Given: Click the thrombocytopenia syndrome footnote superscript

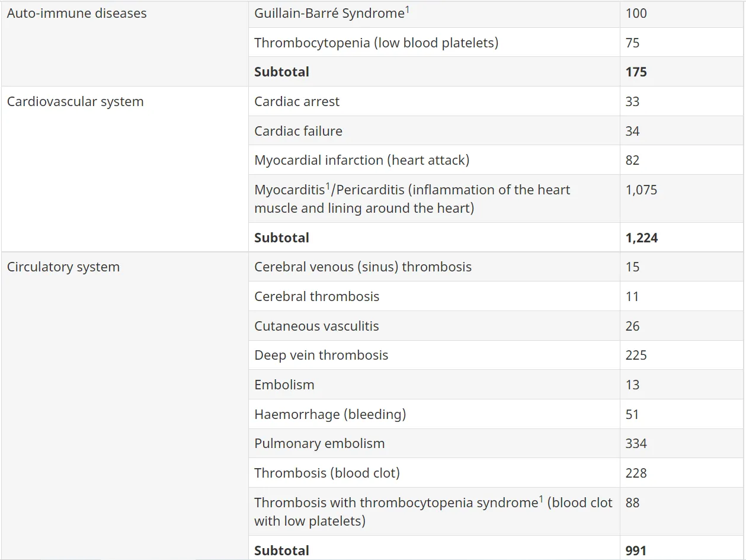Looking at the screenshot, I should [541, 499].
